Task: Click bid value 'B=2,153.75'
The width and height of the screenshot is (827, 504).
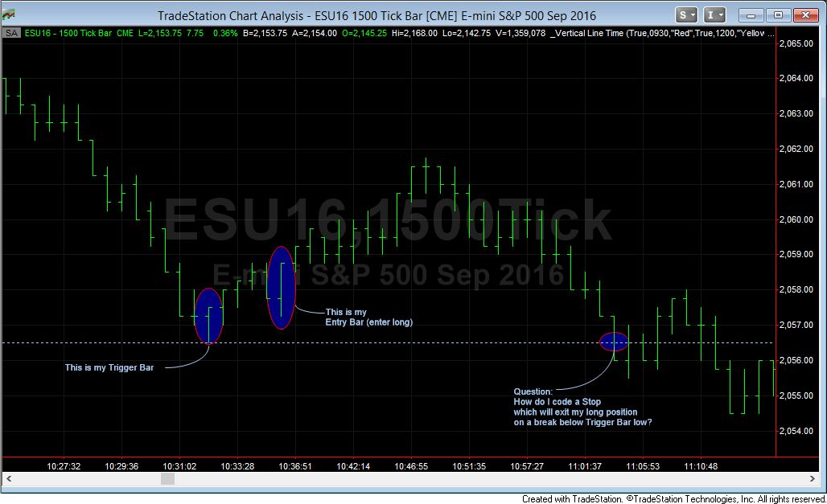Action: 265,33
